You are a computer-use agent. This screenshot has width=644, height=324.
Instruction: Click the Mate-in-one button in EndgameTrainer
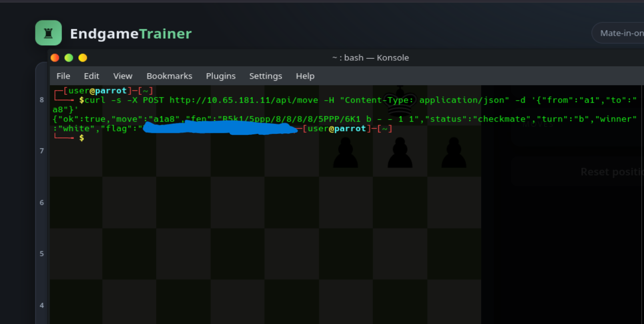(x=618, y=33)
